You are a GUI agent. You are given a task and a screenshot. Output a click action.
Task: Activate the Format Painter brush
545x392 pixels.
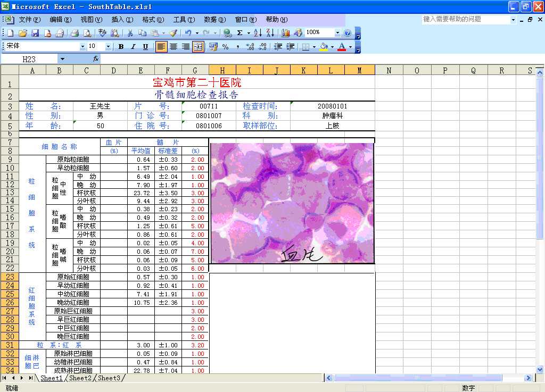[174, 33]
